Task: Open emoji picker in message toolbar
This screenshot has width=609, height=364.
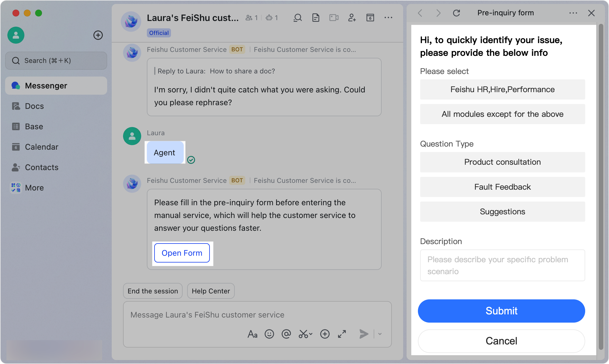Action: [269, 334]
